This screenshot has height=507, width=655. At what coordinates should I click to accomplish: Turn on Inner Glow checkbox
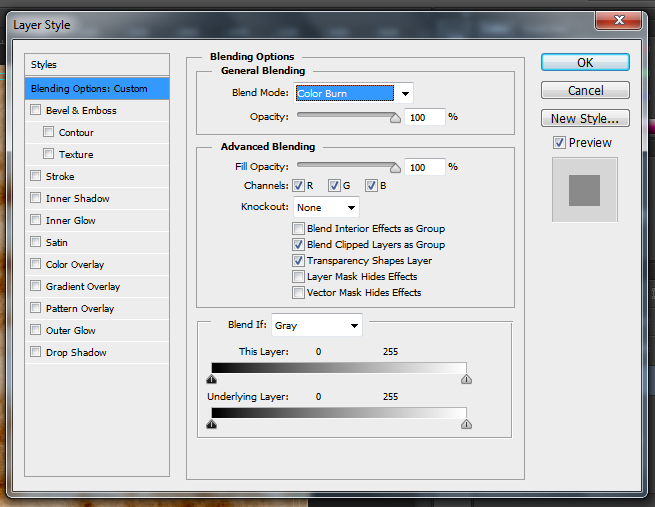pos(36,220)
